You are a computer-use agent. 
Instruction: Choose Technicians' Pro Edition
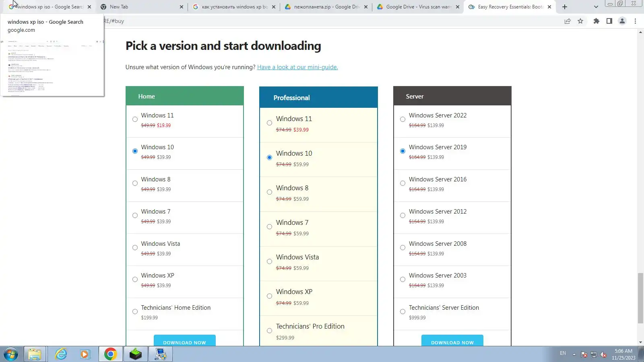coord(269,331)
